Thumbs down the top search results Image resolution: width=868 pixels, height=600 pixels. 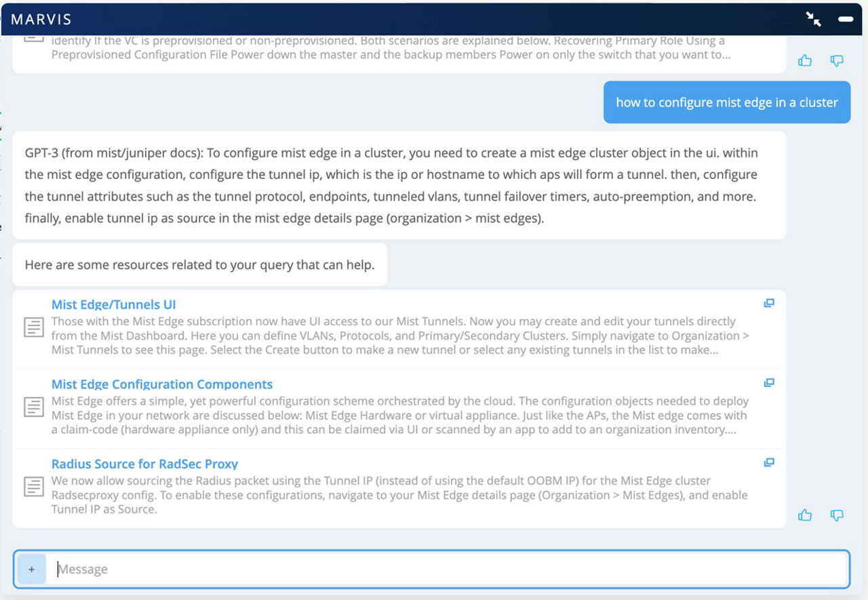[x=837, y=61]
